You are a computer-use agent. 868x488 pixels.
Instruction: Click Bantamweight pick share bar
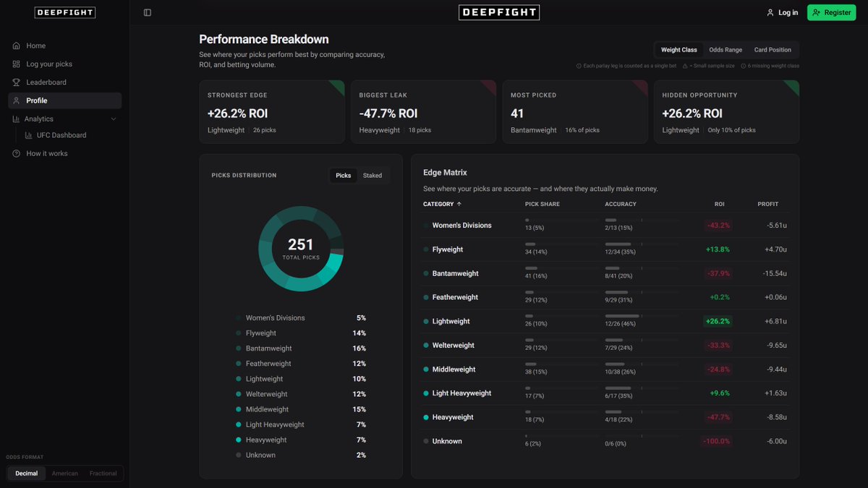point(562,268)
